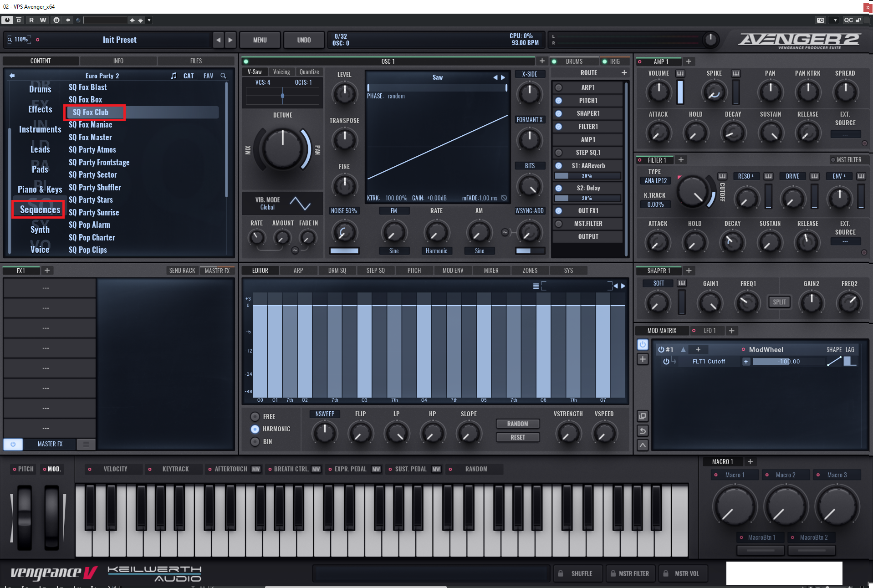
Task: Select previous waveform in the Saw display
Action: click(495, 77)
